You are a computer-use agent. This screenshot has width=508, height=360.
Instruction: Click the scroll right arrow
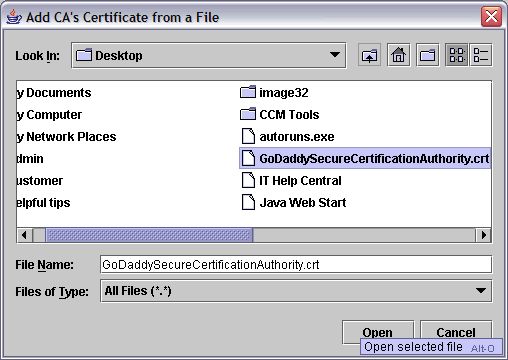click(483, 235)
